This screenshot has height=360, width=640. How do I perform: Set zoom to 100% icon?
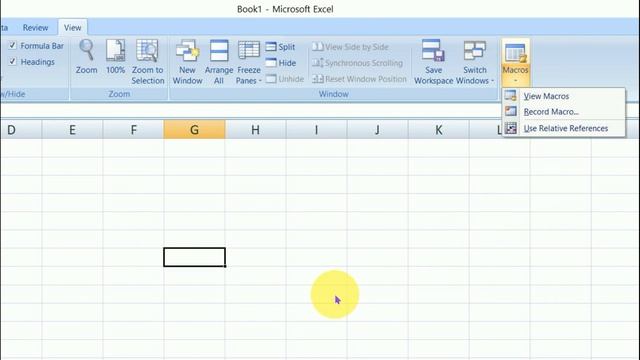[x=116, y=50]
